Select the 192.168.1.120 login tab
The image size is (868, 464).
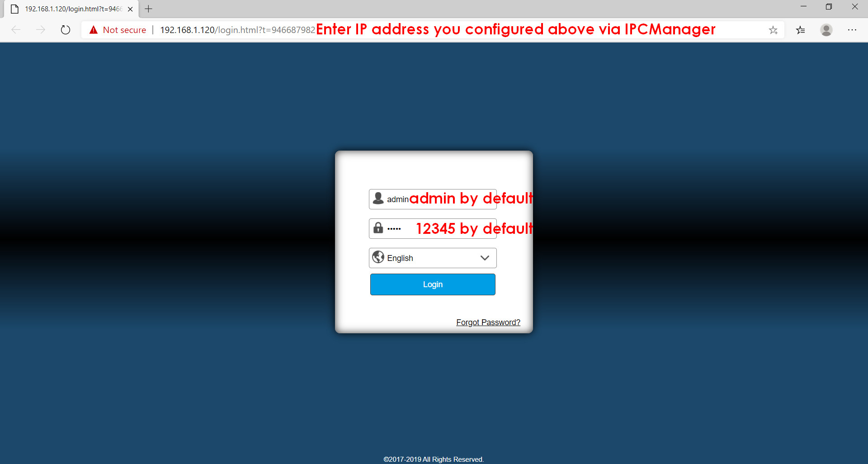(x=73, y=9)
